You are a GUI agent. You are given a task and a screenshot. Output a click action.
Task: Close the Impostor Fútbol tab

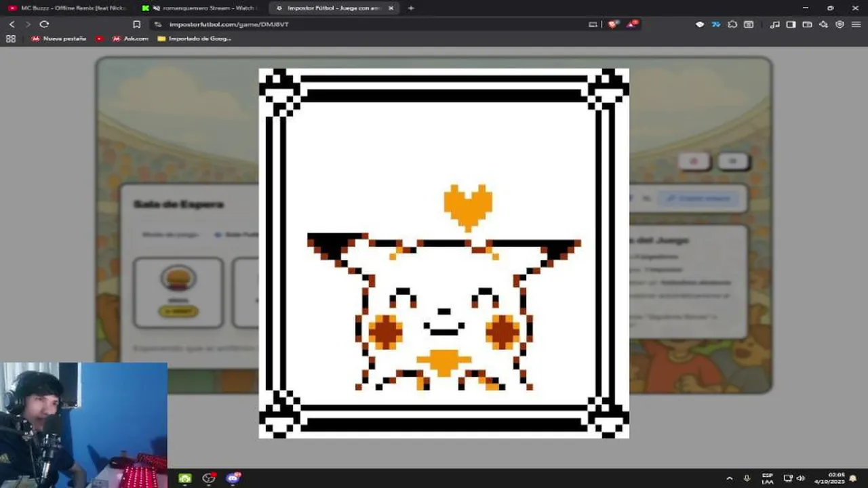pyautogui.click(x=391, y=8)
